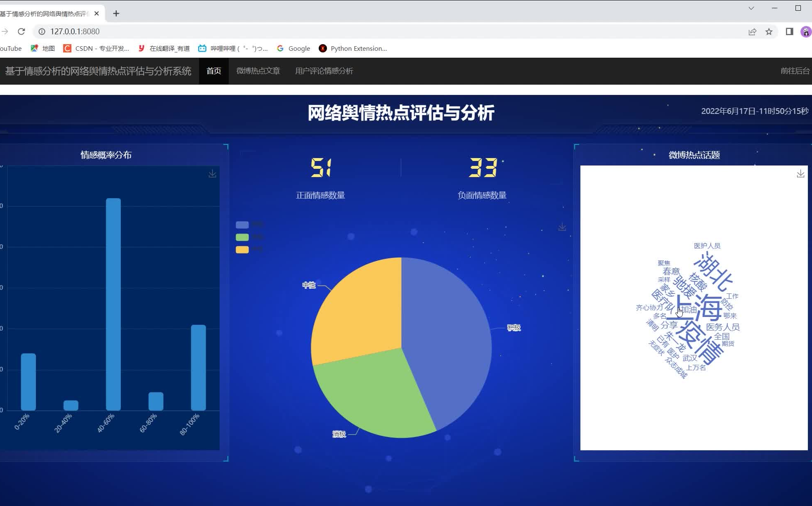This screenshot has height=506, width=812.
Task: Click the word 春意 in the word cloud
Action: [x=671, y=271]
